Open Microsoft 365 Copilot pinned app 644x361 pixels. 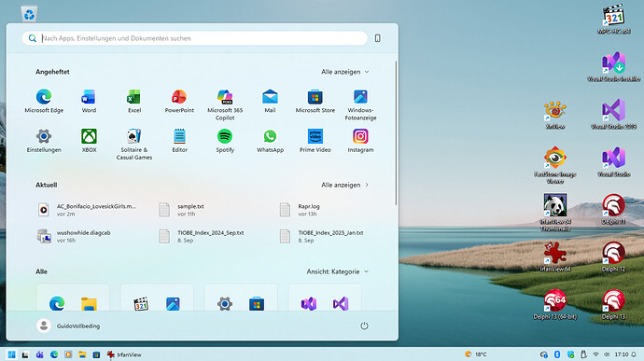(225, 104)
